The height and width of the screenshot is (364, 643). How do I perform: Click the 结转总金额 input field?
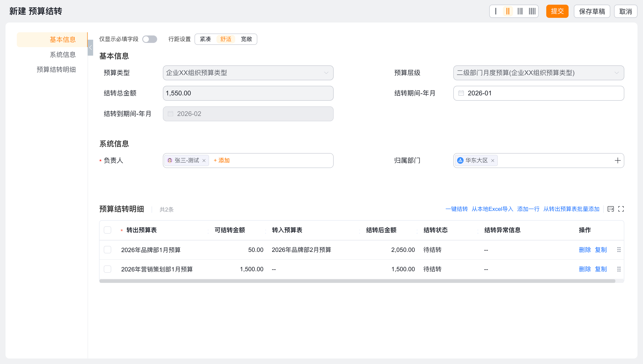(248, 93)
